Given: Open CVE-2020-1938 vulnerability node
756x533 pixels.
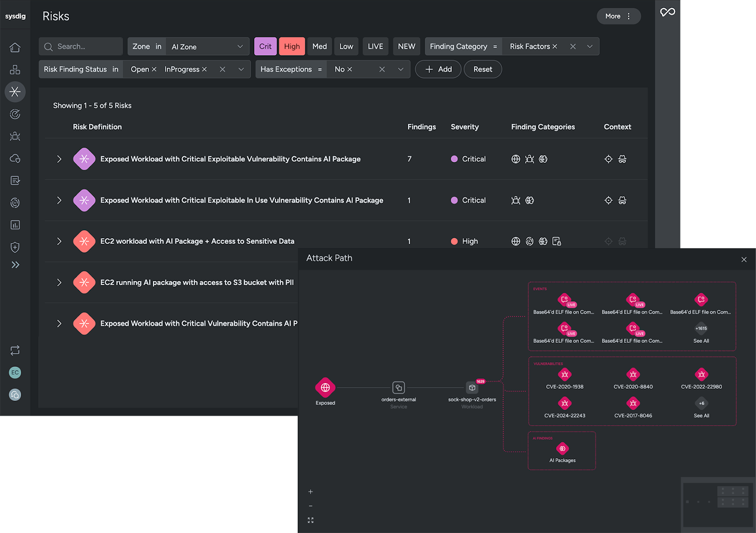Looking at the screenshot, I should pyautogui.click(x=565, y=375).
